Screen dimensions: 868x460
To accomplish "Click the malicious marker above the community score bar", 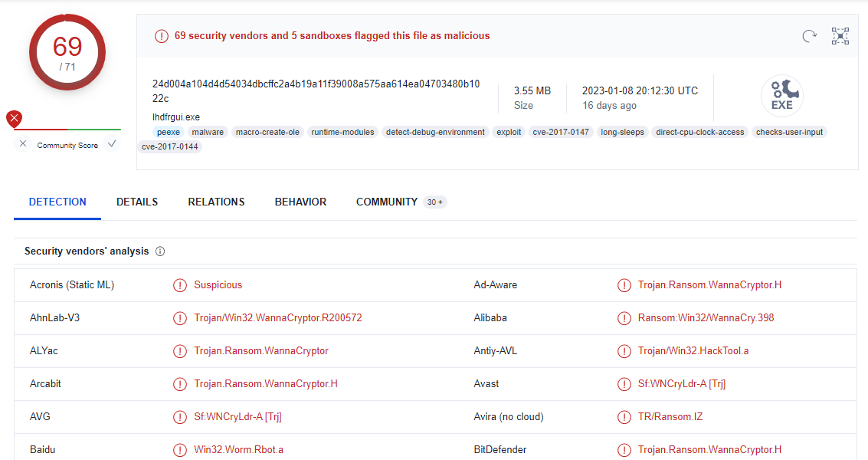I will 14,118.
